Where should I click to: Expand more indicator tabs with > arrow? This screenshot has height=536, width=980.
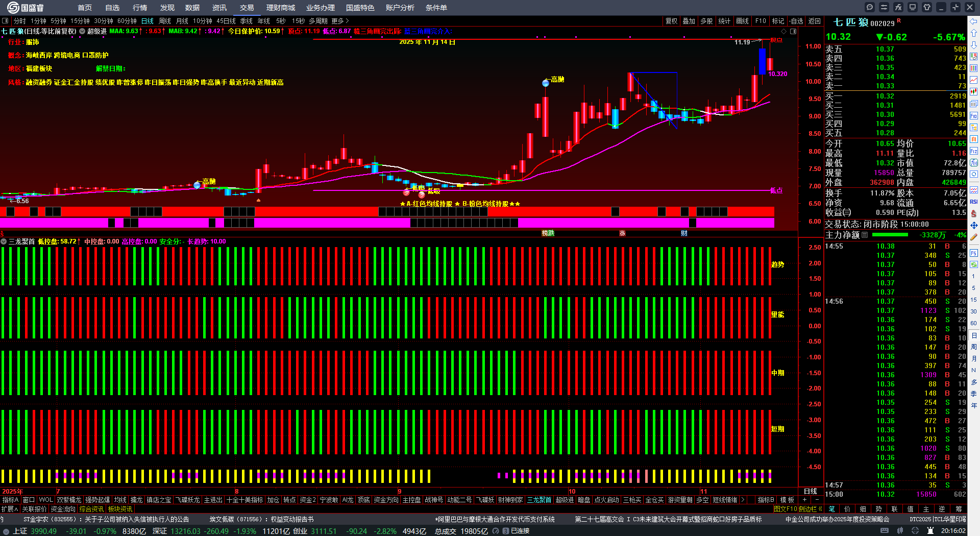pyautogui.click(x=742, y=500)
